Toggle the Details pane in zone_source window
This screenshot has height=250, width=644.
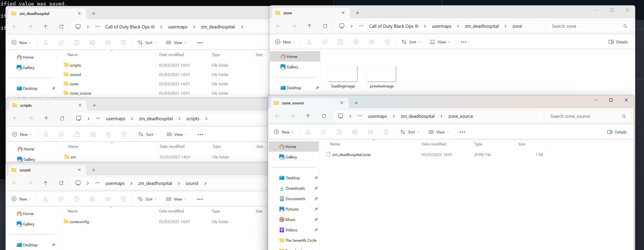tap(617, 132)
